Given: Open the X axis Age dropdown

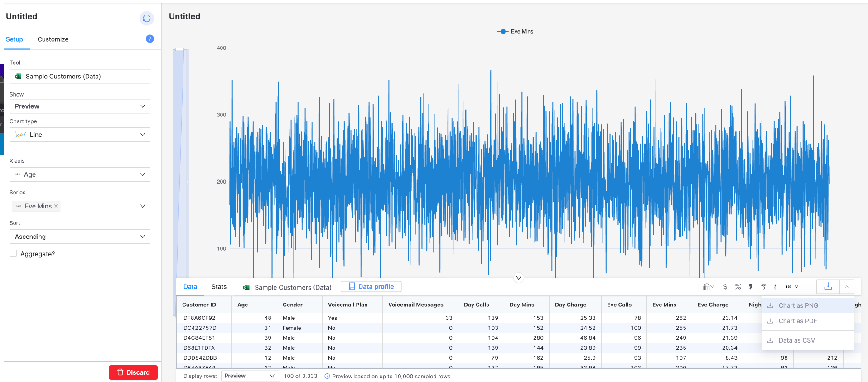Looking at the screenshot, I should [80, 174].
